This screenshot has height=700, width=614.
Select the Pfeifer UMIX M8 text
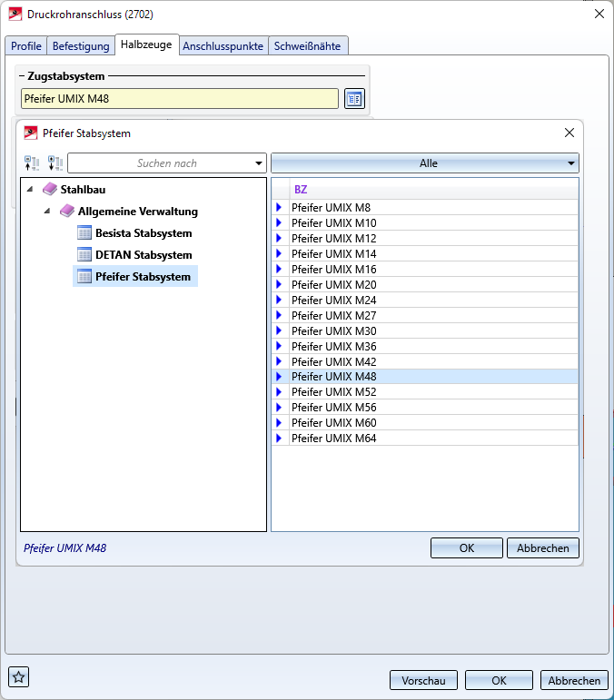(x=331, y=208)
